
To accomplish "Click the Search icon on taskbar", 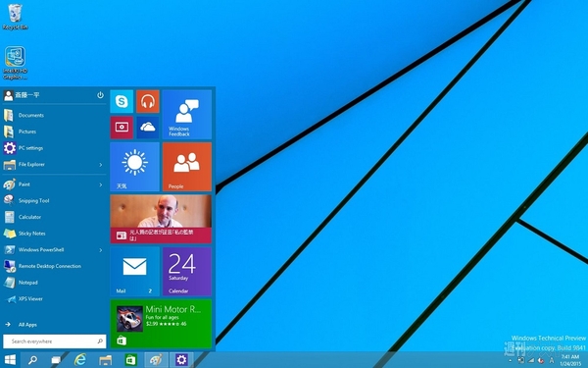I will coord(32,360).
